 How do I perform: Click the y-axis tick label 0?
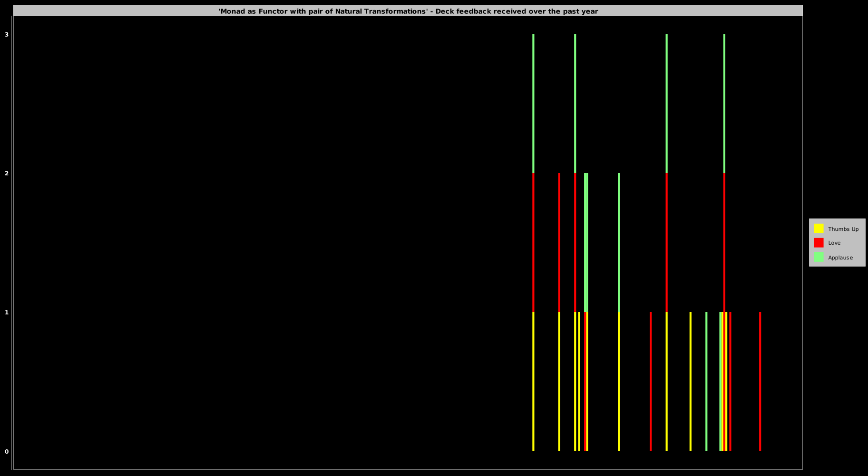(x=7, y=451)
